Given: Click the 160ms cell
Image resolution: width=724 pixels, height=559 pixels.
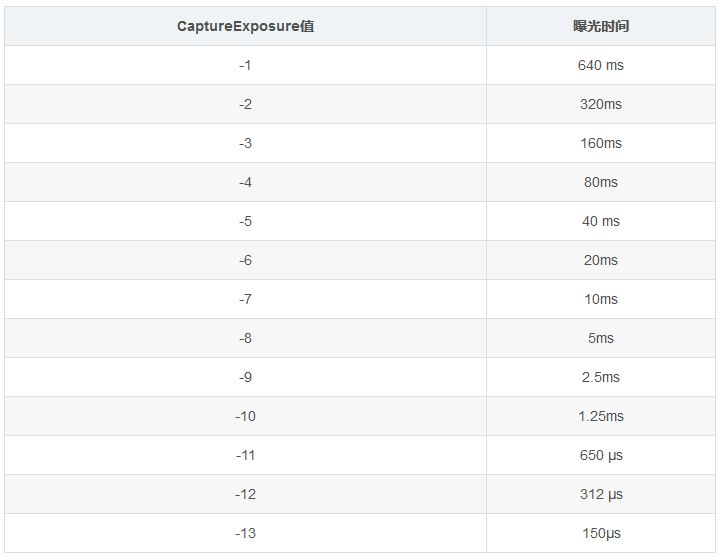Looking at the screenshot, I should (601, 143).
